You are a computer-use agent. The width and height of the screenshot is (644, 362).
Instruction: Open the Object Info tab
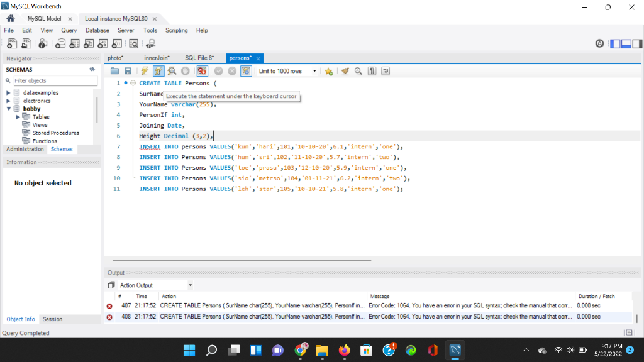click(x=21, y=319)
